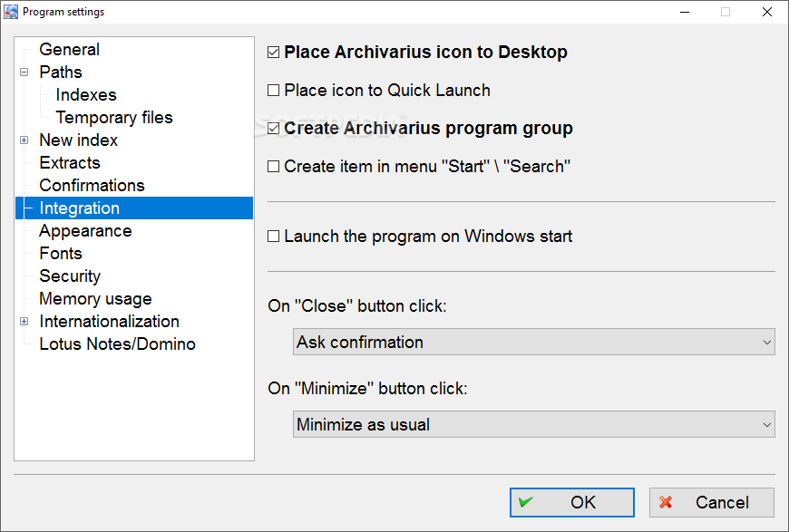Uncheck Create Archivarius program group
This screenshot has width=789, height=532.
point(273,129)
